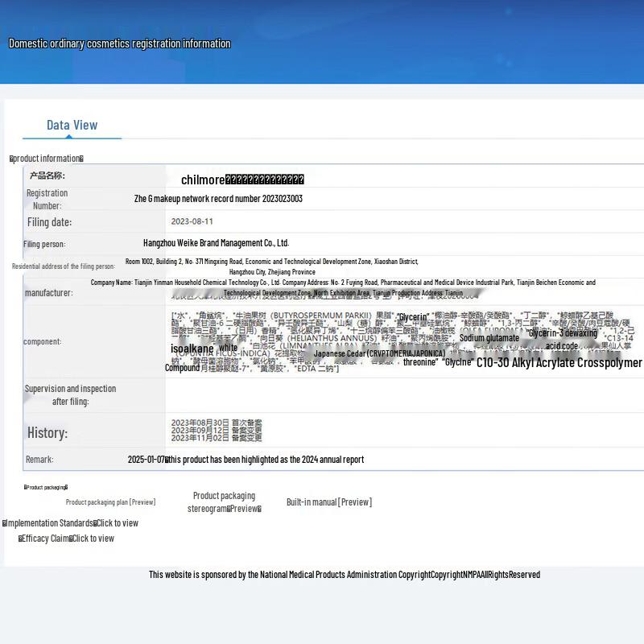Click the residential address of filing person value
This screenshot has height=644, width=644.
(x=272, y=266)
